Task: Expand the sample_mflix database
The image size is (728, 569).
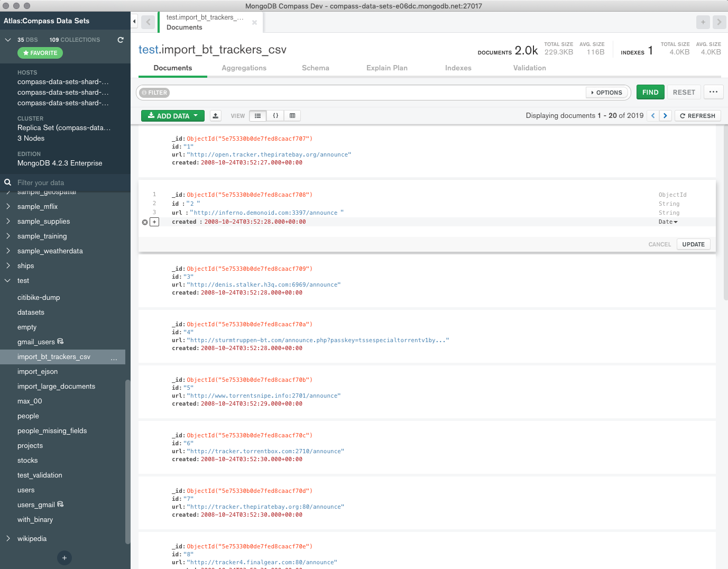Action: [x=8, y=207]
